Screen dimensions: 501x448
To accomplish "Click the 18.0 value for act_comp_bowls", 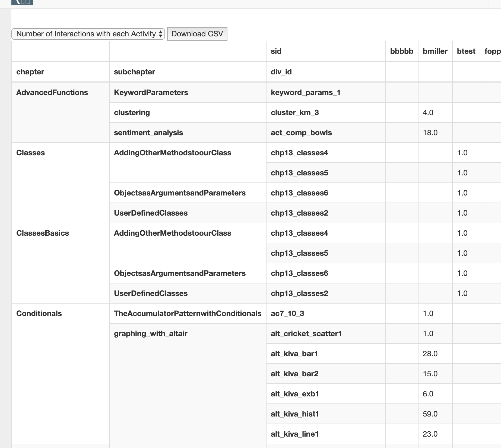I will click(435, 132).
